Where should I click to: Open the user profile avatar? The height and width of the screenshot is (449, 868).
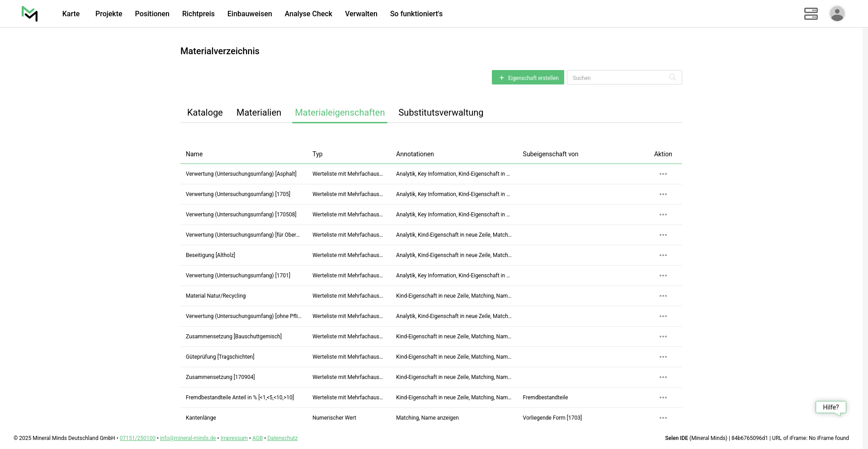(x=837, y=14)
